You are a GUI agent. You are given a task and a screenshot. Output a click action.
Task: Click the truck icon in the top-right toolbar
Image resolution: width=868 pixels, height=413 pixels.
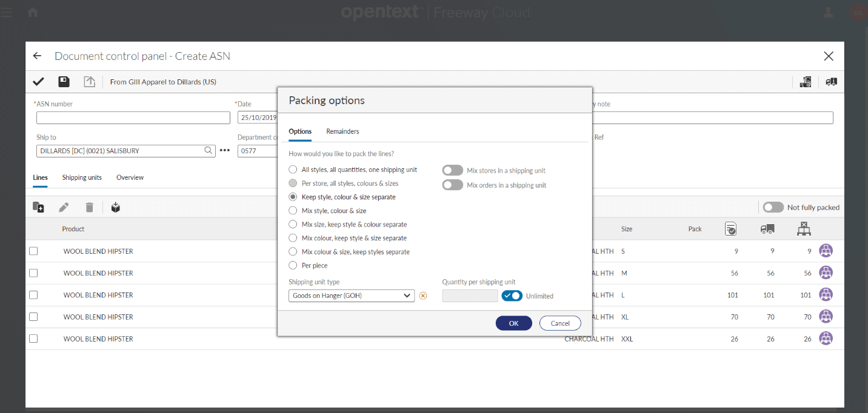[x=831, y=81]
